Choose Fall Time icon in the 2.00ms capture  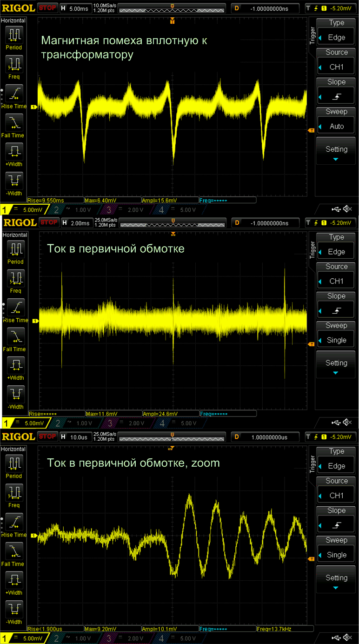[x=15, y=336]
